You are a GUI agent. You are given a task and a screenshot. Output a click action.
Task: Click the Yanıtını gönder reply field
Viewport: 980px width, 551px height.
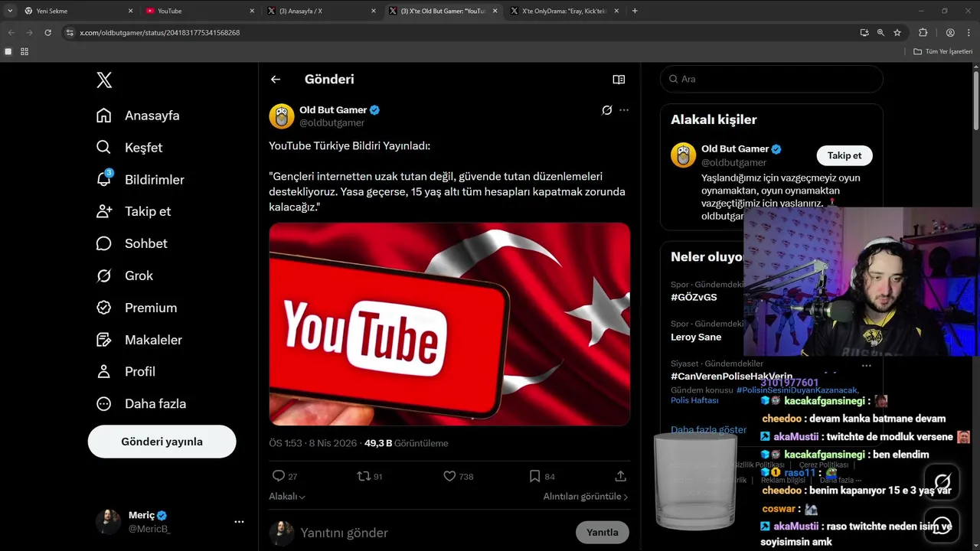(432, 533)
